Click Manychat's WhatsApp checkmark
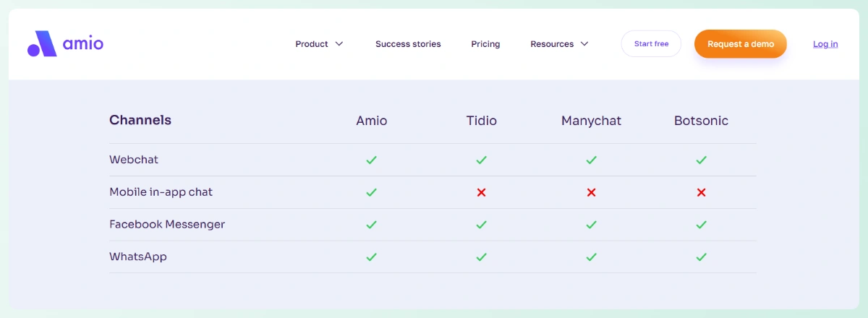The image size is (868, 318). [591, 257]
